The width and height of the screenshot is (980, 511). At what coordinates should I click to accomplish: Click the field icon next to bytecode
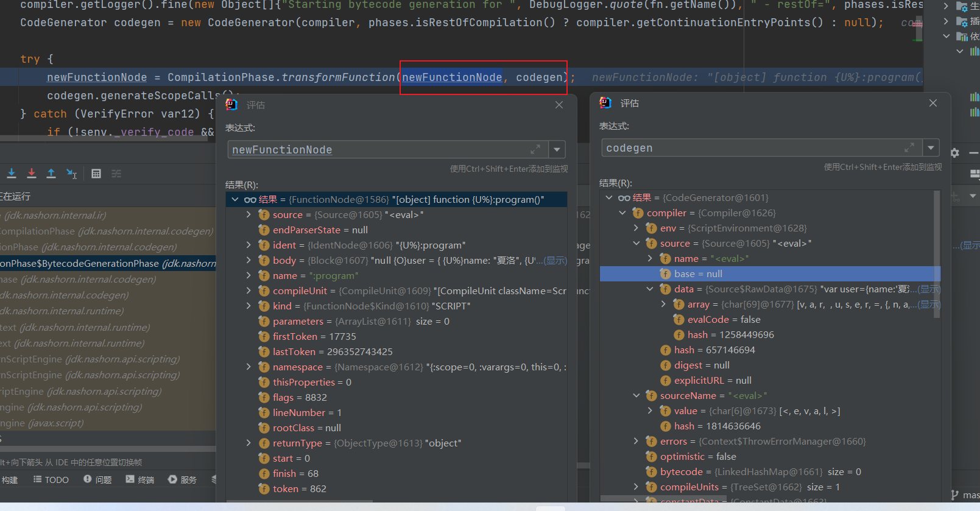[x=651, y=471]
